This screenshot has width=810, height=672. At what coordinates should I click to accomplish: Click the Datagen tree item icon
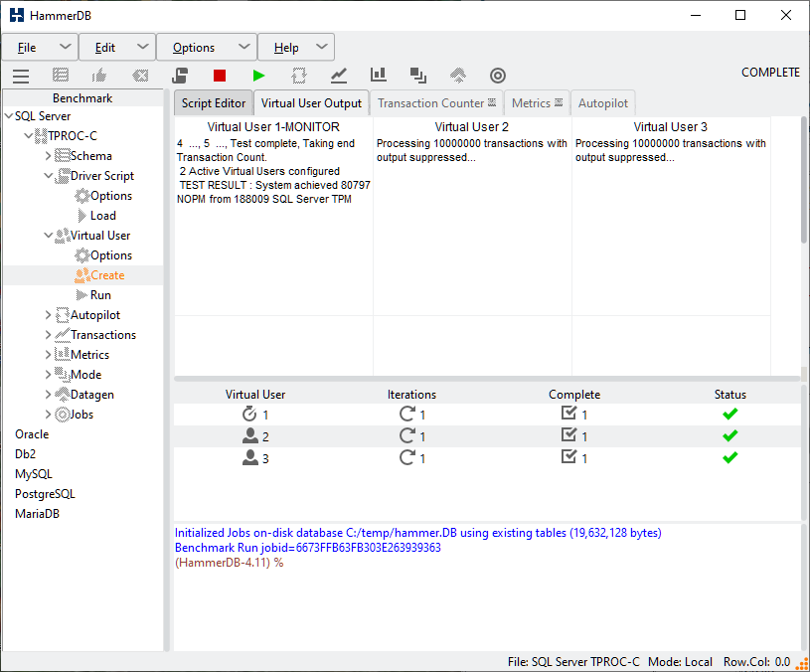62,394
